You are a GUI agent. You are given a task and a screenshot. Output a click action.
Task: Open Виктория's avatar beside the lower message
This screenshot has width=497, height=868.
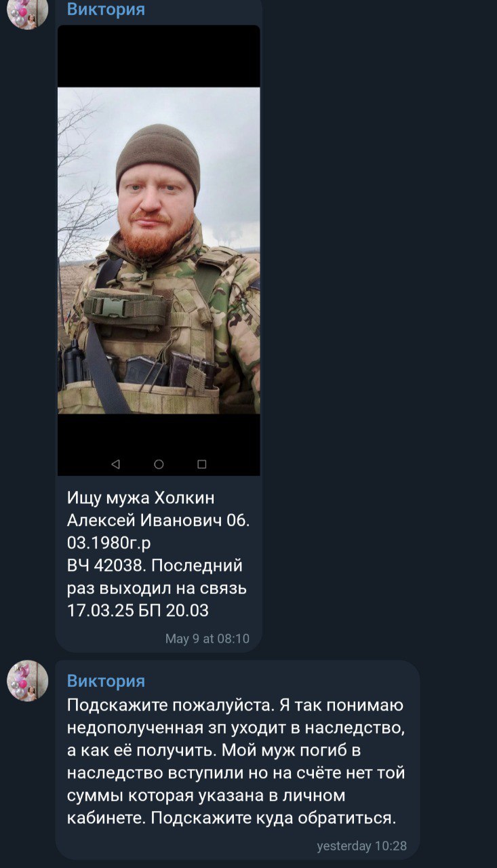click(x=27, y=681)
